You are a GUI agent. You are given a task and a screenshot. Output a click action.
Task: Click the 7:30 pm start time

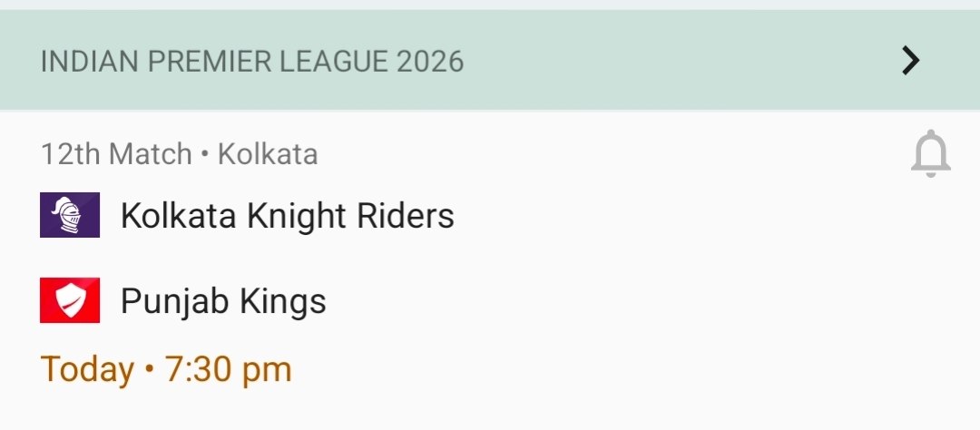pyautogui.click(x=229, y=369)
